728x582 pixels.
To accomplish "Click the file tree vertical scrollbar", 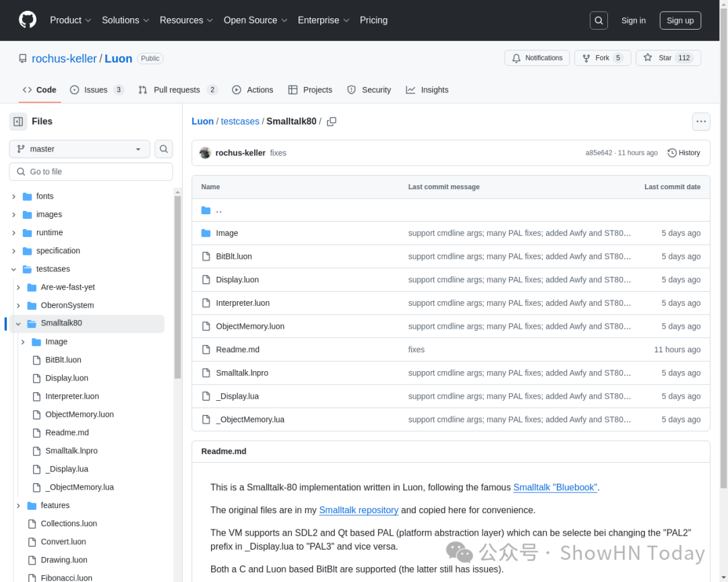I will (x=177, y=287).
